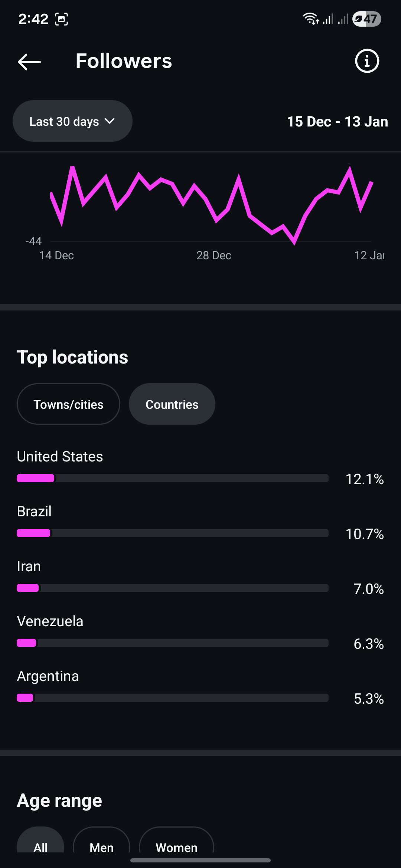Tap the Argentina location bar
Image resolution: width=401 pixels, height=868 pixels.
tap(173, 698)
